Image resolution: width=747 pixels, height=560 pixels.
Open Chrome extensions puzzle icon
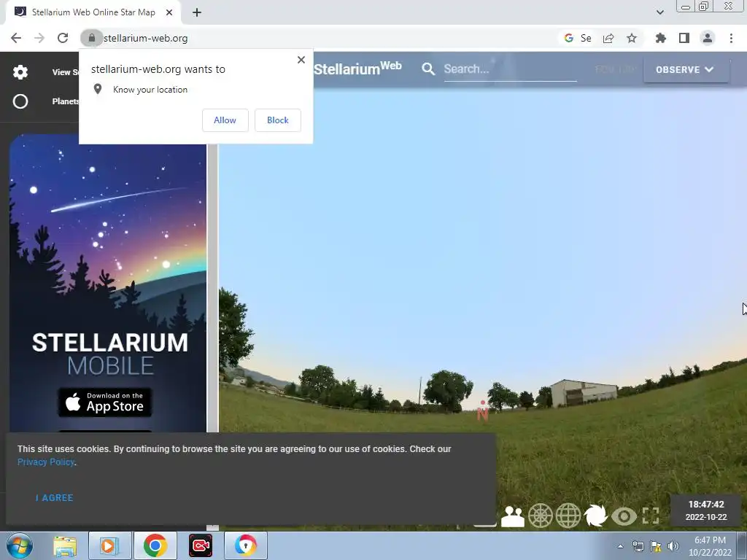click(660, 38)
